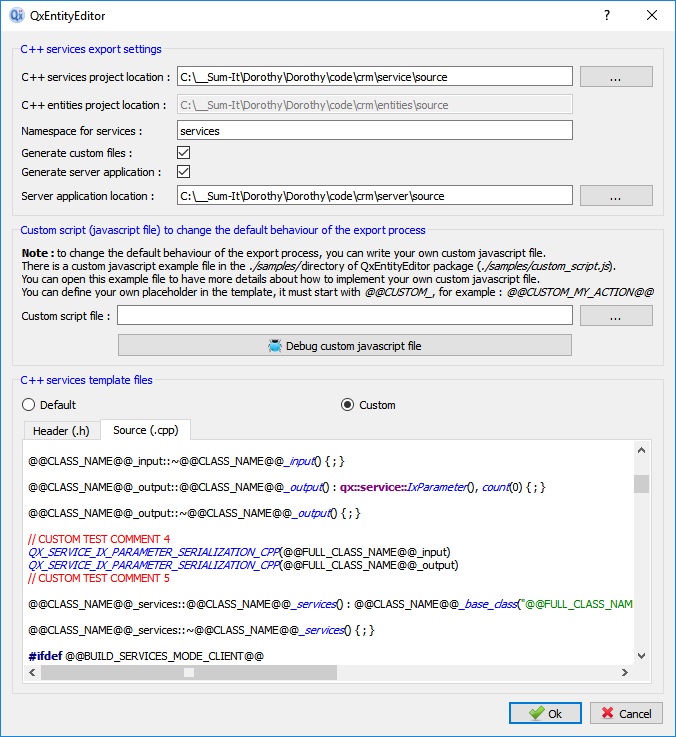Edit the C++ services project location field

375,77
